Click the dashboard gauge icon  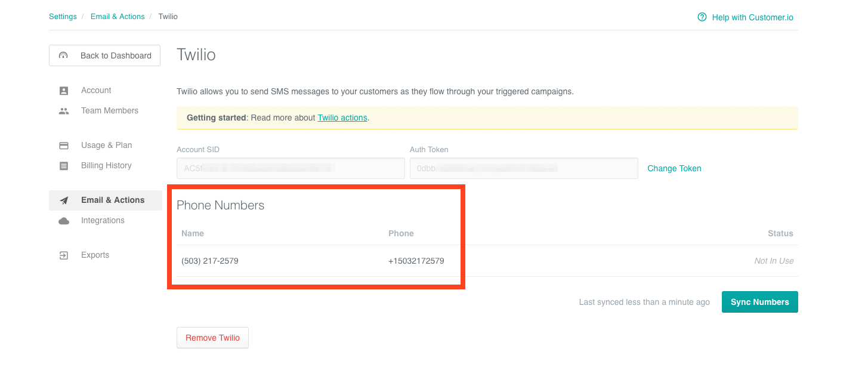(63, 55)
